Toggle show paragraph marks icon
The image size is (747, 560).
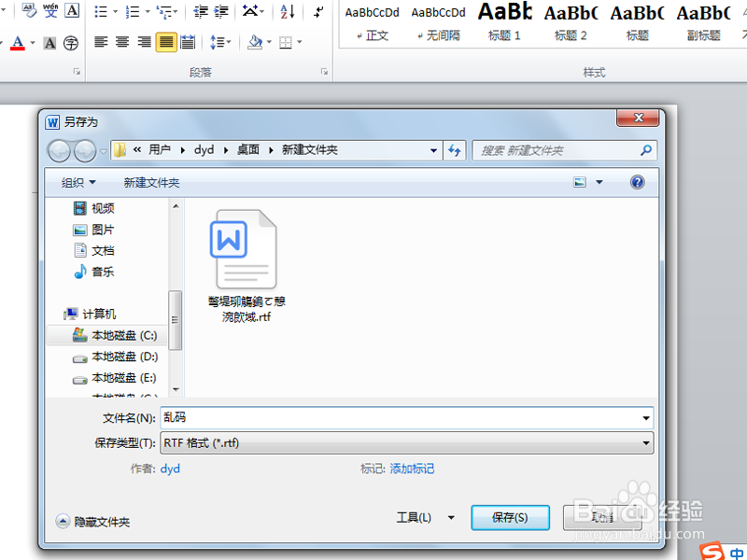(318, 11)
